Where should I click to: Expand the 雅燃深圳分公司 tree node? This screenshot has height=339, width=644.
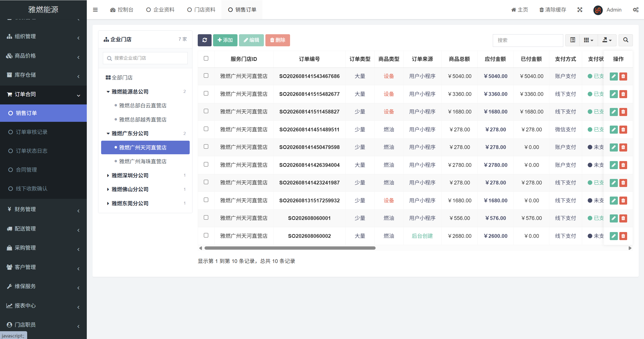click(x=108, y=175)
